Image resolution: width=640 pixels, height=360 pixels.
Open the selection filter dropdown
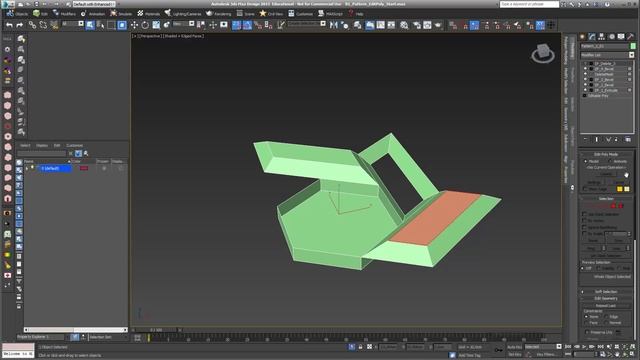pos(73,24)
